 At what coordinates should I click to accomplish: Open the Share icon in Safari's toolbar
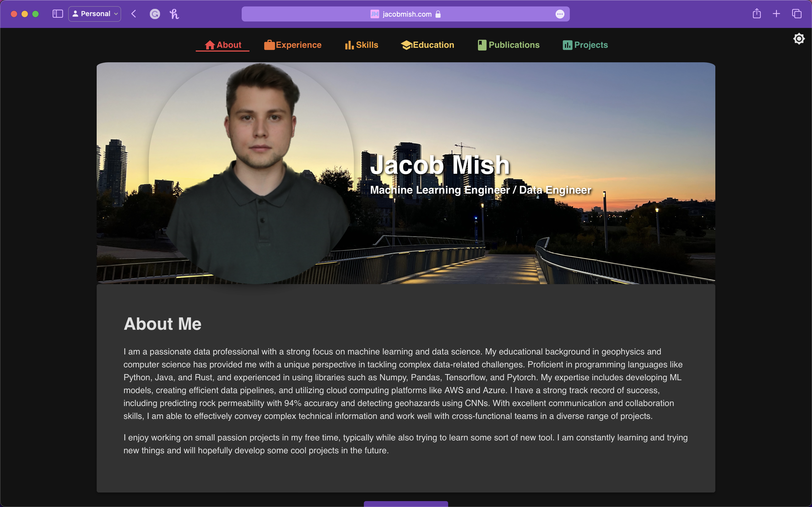(x=757, y=14)
